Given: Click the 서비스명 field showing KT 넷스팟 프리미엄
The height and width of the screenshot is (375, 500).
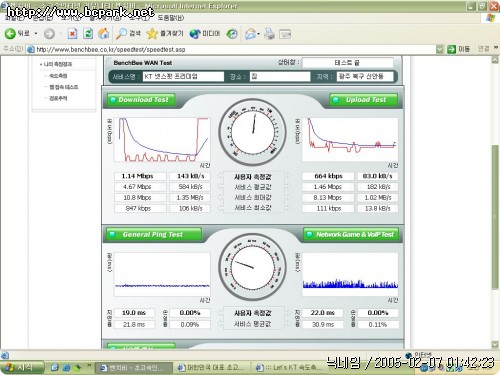Looking at the screenshot, I should [x=183, y=76].
